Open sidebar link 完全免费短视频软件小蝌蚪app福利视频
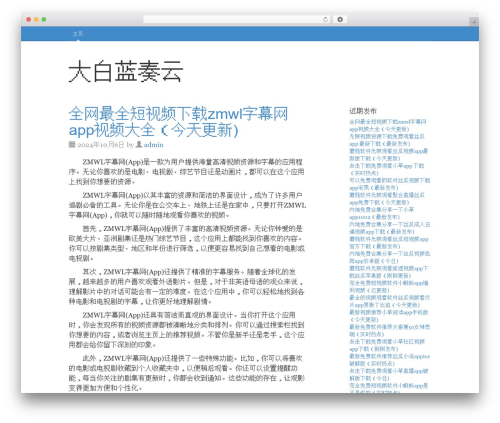 pyautogui.click(x=389, y=287)
